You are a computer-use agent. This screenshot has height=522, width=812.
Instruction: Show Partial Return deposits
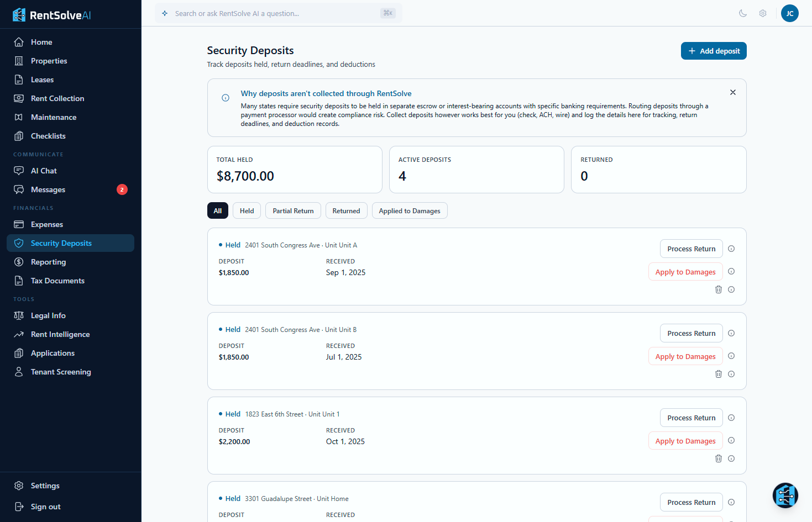click(x=293, y=210)
